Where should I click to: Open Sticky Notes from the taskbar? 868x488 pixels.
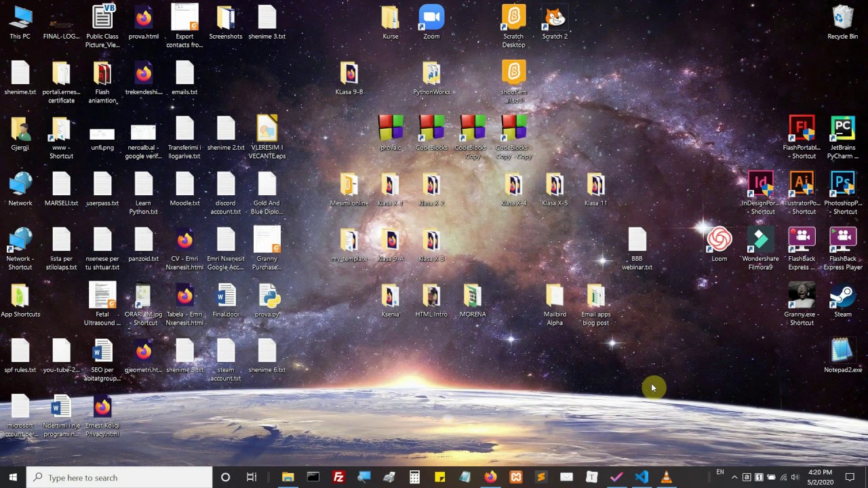440,477
